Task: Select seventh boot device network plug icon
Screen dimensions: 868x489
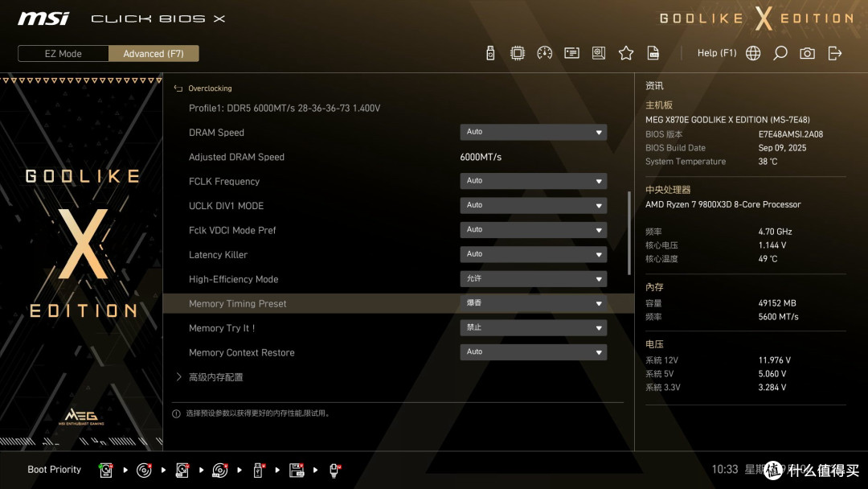Action: click(x=334, y=471)
